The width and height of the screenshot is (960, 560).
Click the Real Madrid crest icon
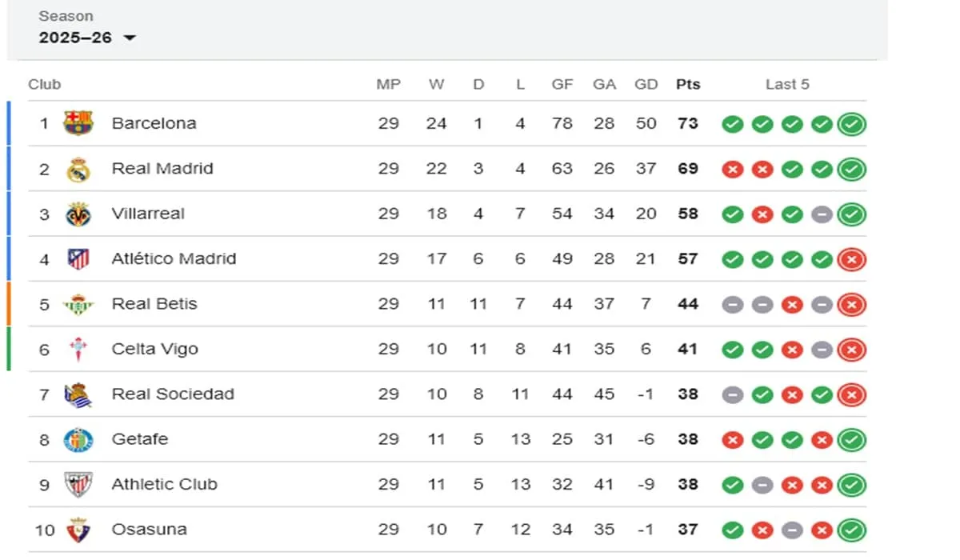[78, 169]
